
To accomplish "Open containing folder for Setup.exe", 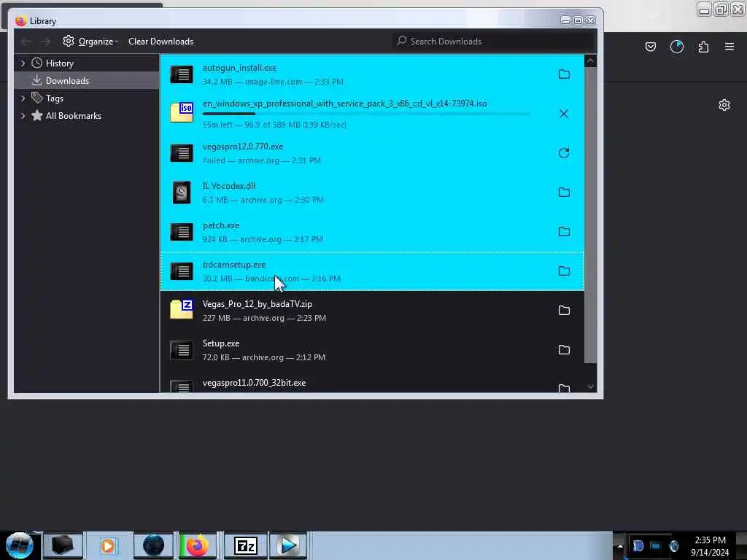I will (x=564, y=350).
